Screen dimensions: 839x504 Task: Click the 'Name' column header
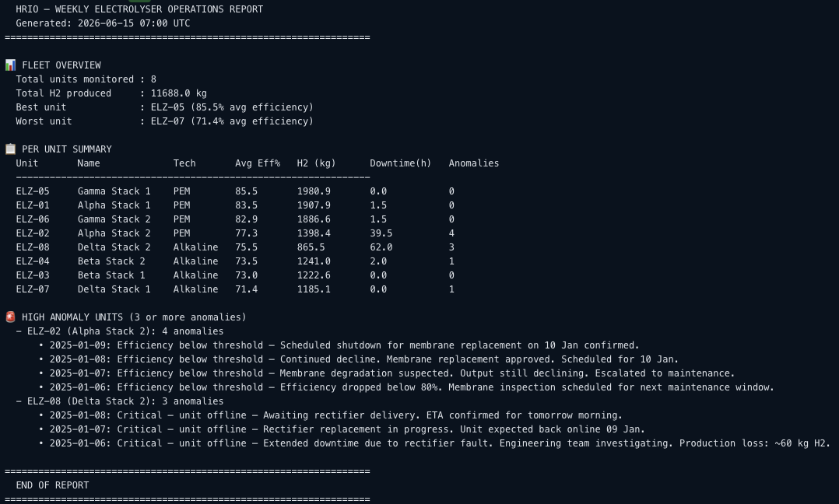click(89, 163)
